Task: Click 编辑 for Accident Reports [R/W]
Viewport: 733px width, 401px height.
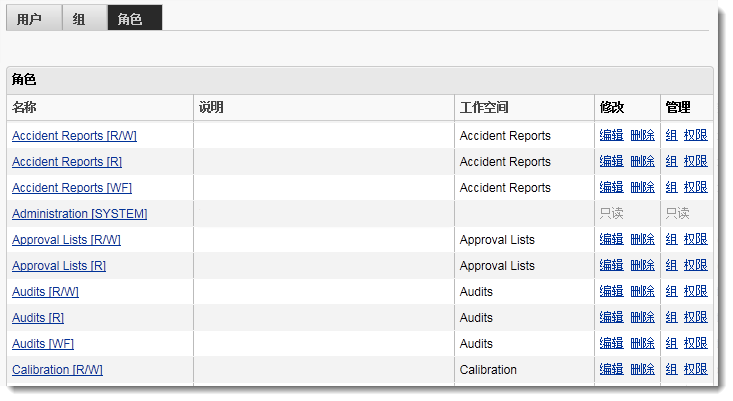Action: (x=611, y=136)
